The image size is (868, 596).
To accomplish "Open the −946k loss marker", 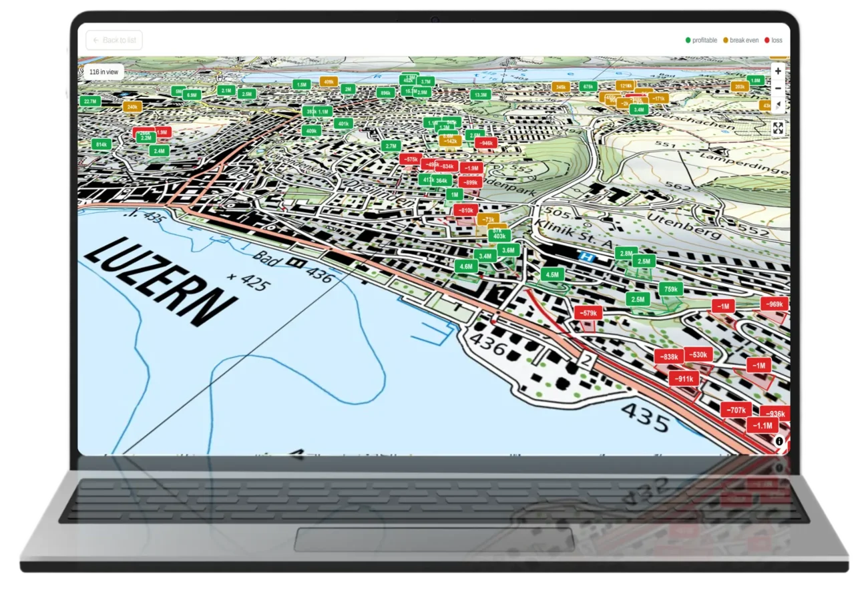I will pos(485,143).
